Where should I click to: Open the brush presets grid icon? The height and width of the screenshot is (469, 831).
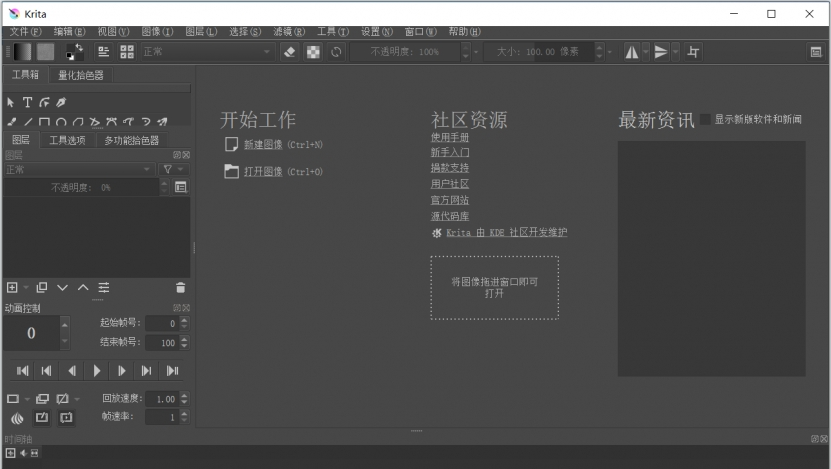(x=127, y=52)
